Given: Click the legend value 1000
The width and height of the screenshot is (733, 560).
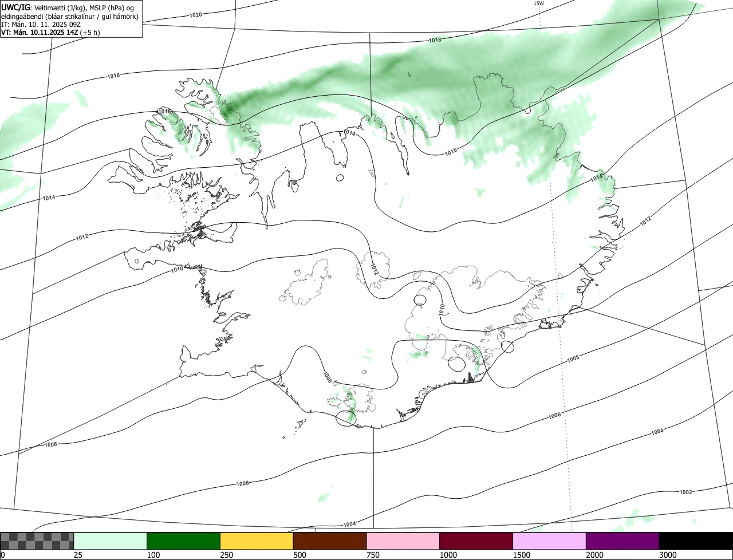Looking at the screenshot, I should [x=448, y=555].
